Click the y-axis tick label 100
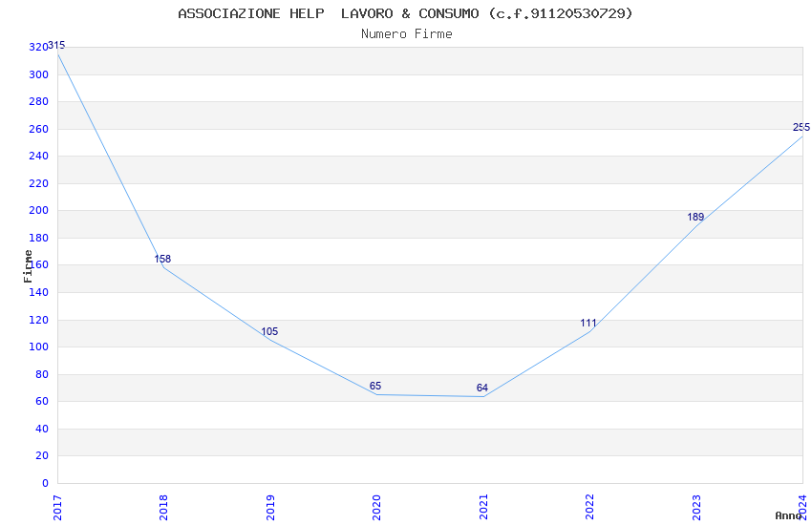Image resolution: width=812 pixels, height=525 pixels. point(38,347)
